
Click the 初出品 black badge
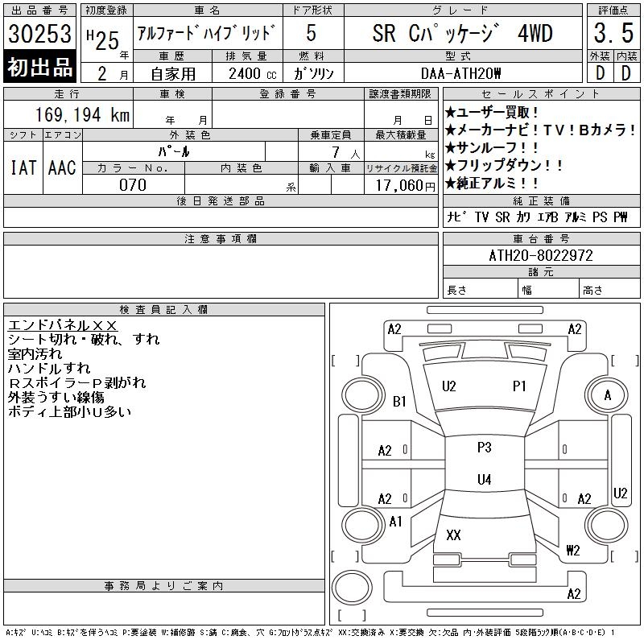[39, 68]
